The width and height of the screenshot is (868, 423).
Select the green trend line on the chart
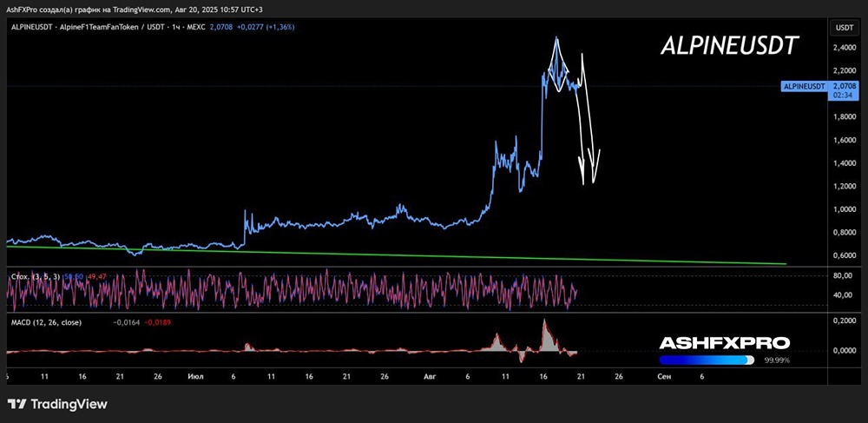click(x=396, y=255)
